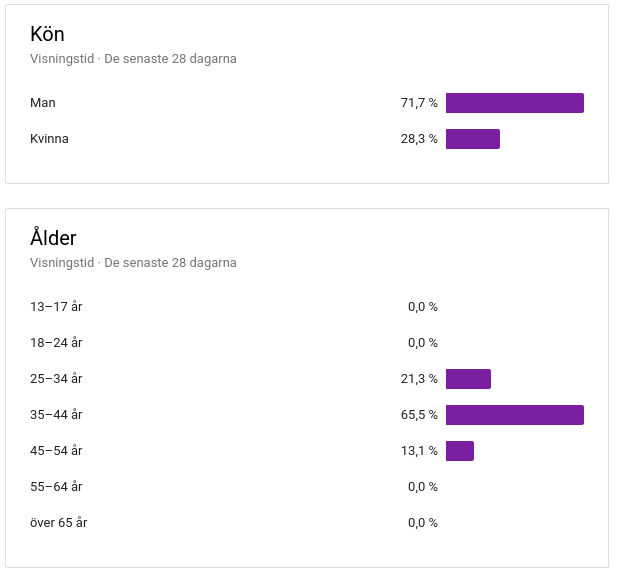Click the 28,3 % value
618x577 pixels.
point(419,139)
